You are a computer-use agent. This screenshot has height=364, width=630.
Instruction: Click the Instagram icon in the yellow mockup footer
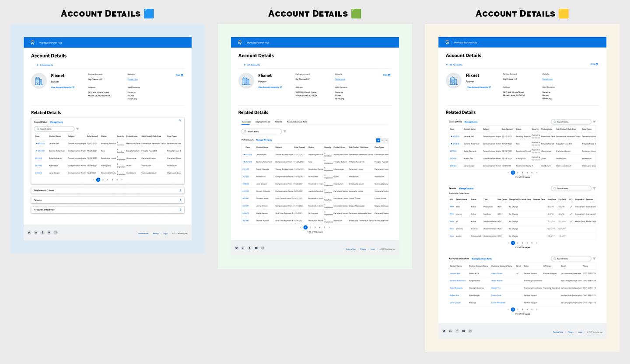click(x=470, y=331)
